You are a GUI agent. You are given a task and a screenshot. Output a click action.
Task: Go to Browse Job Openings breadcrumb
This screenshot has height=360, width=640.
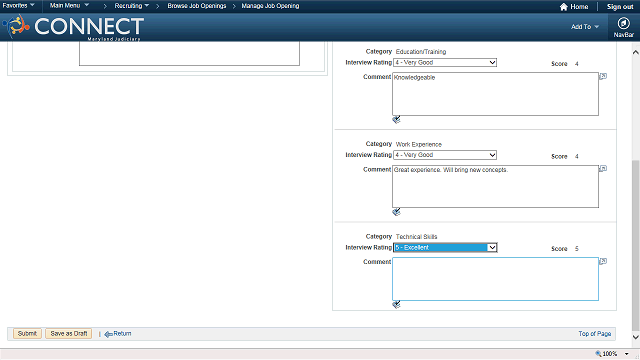pyautogui.click(x=197, y=6)
